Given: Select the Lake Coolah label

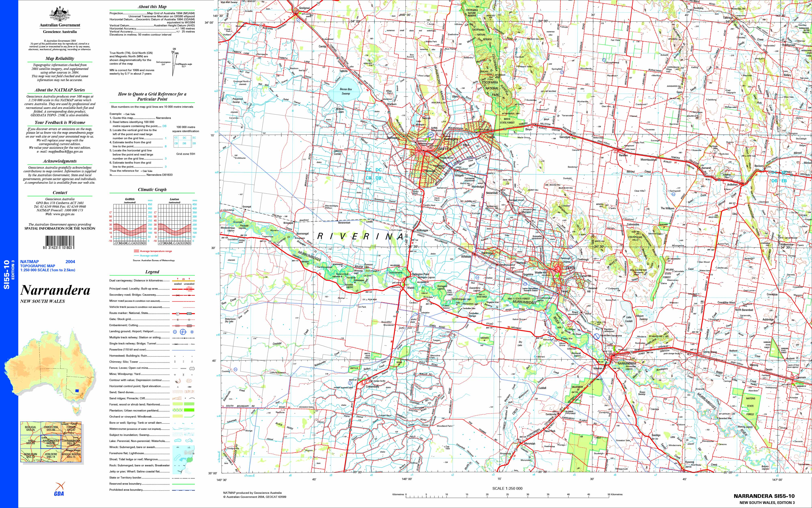Looking at the screenshot, I should [x=628, y=319].
